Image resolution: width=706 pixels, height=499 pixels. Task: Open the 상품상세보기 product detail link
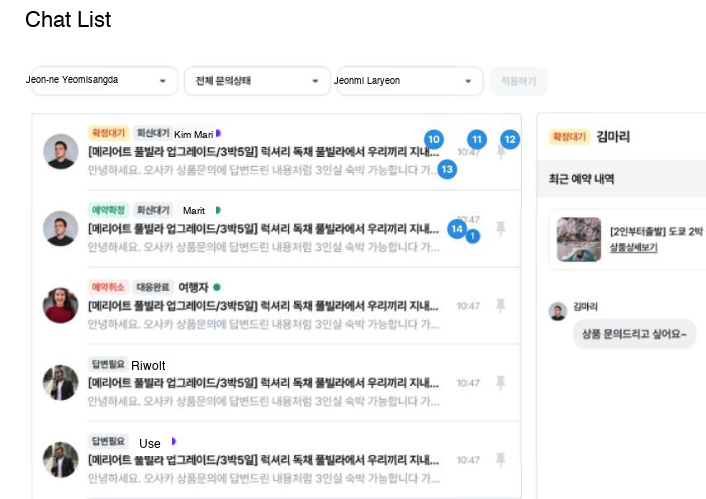(633, 247)
